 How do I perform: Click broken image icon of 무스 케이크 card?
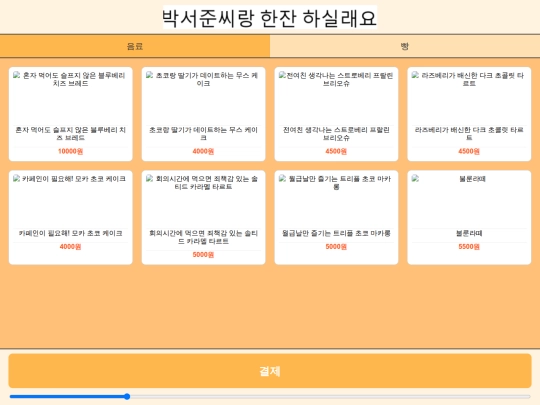tap(149, 75)
